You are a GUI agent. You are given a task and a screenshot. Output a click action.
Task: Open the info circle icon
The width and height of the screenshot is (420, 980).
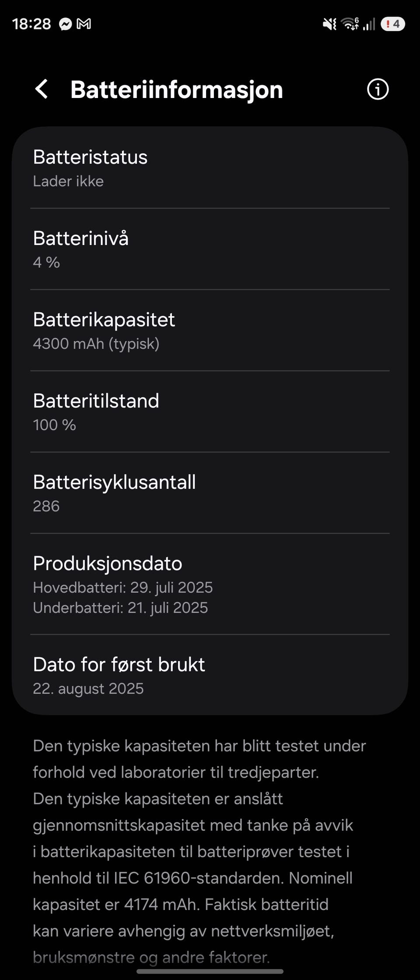click(x=378, y=89)
